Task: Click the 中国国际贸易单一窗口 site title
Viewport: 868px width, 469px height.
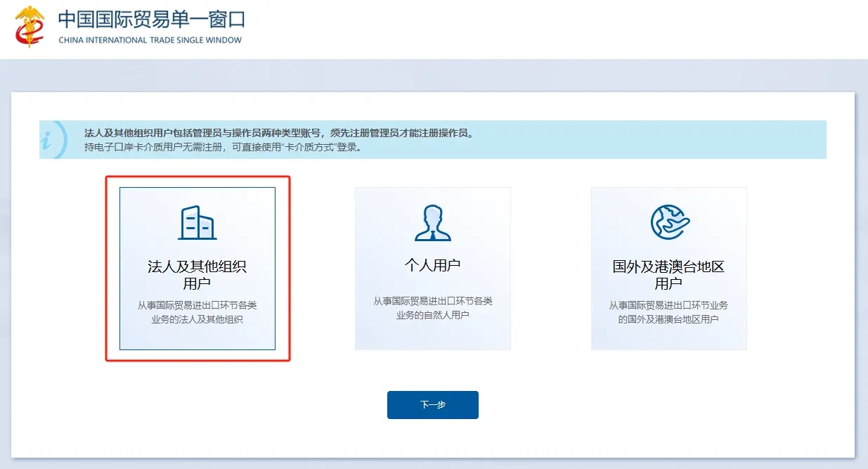Action: point(151,19)
